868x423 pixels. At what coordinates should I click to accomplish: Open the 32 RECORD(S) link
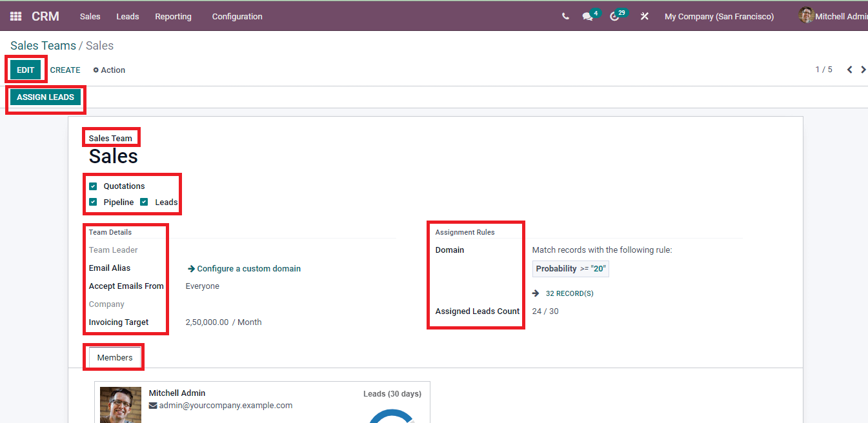tap(569, 293)
